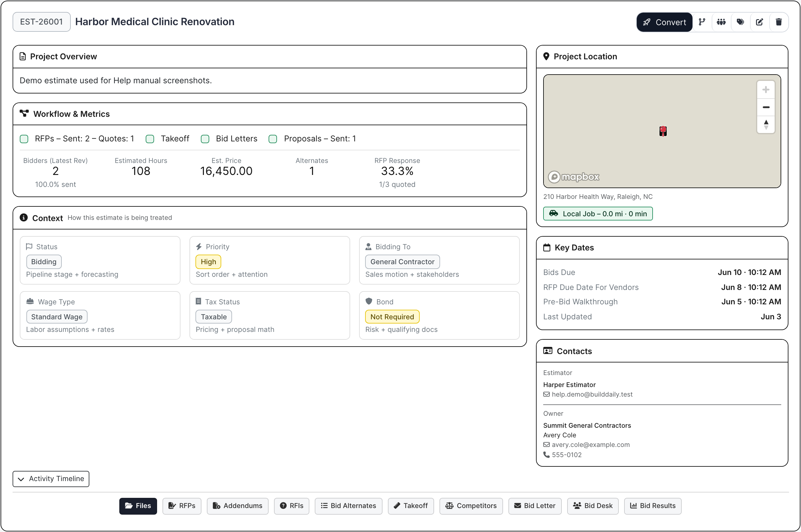
Task: Open the revision branch icon
Action: click(x=702, y=22)
